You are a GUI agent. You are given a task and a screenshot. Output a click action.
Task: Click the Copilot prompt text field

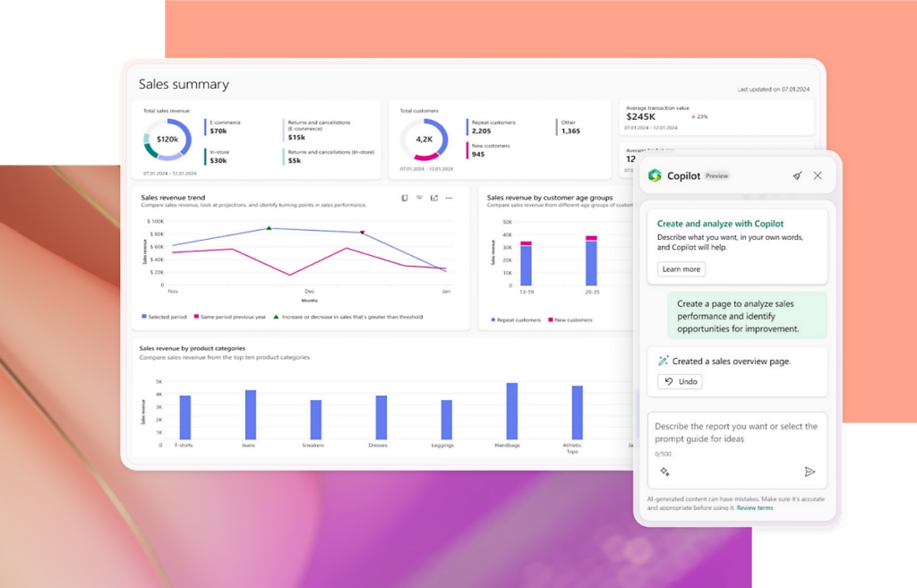tap(736, 432)
